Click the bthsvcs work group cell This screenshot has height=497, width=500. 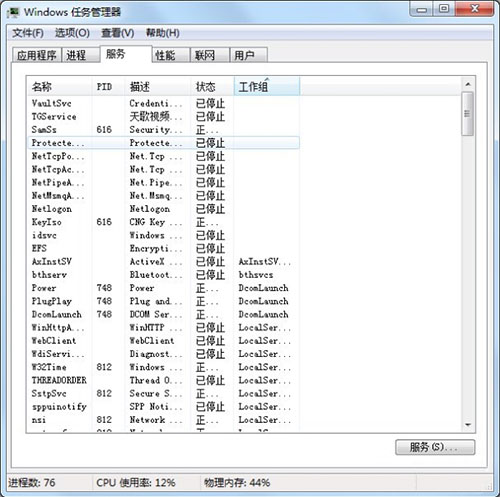(x=256, y=275)
